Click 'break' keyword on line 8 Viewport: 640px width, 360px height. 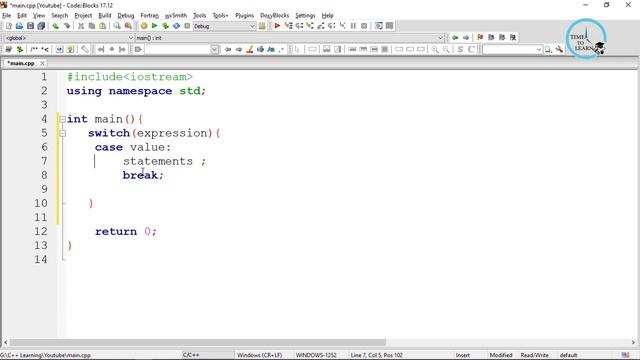(x=140, y=175)
